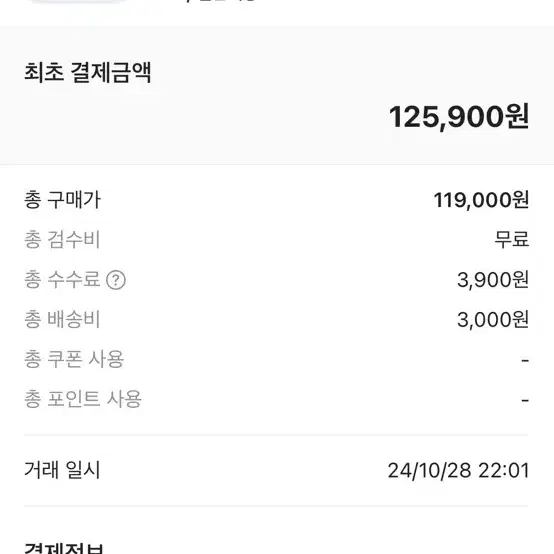Viewport: 554px width, 554px height.
Task: Tap the dash value for coupon usage
Action: (x=525, y=361)
